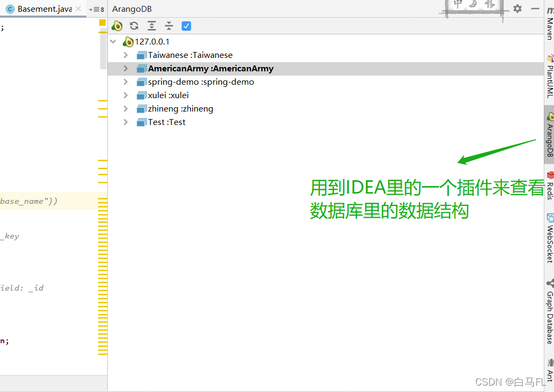Image resolution: width=554 pixels, height=392 pixels.
Task: Expand the Taiwanese database node
Action: [x=125, y=55]
